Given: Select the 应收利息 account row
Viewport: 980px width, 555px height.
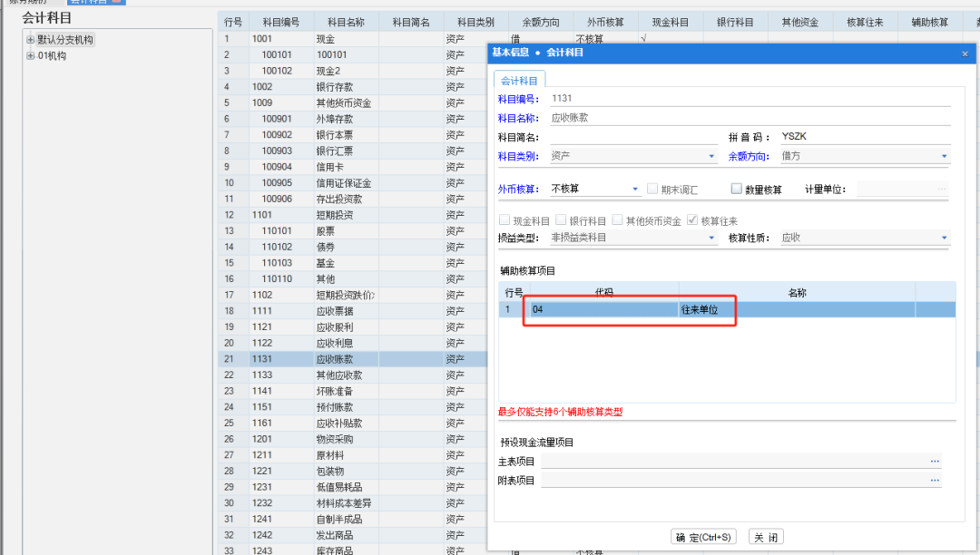Looking at the screenshot, I should tap(353, 343).
